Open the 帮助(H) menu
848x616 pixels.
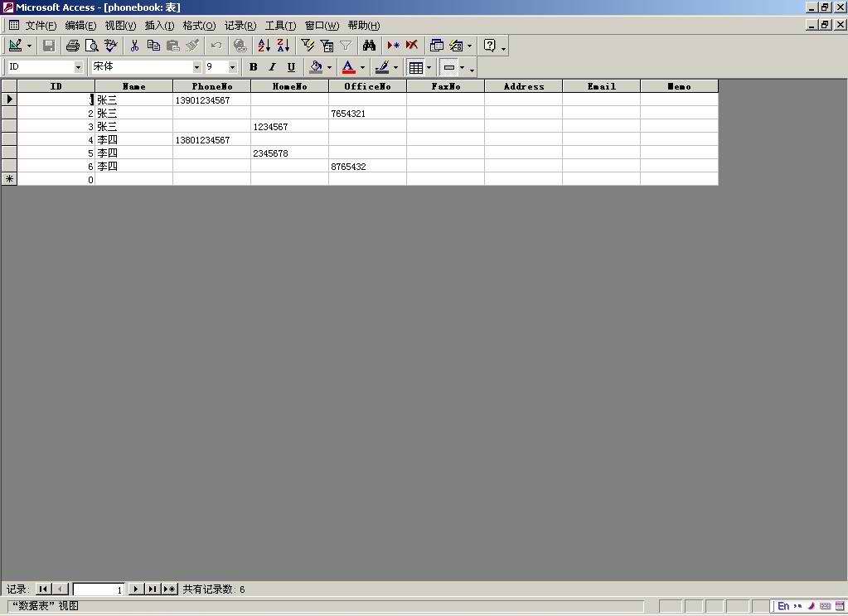[364, 26]
